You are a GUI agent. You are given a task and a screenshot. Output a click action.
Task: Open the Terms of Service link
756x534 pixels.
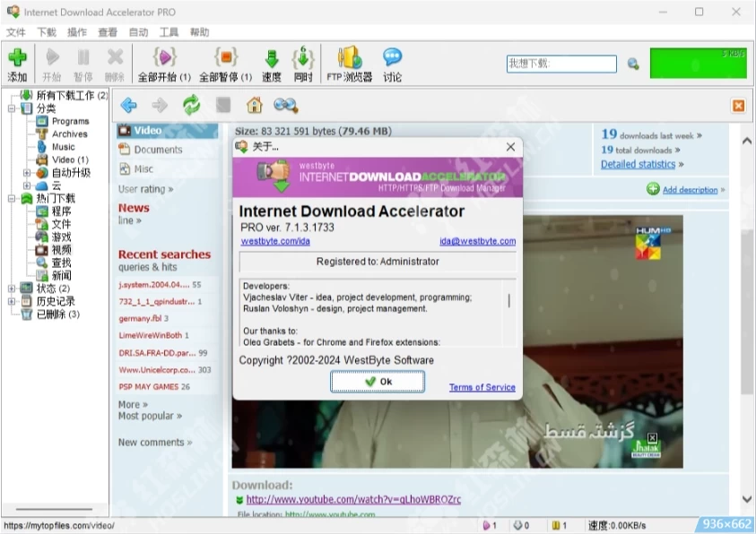pos(482,387)
